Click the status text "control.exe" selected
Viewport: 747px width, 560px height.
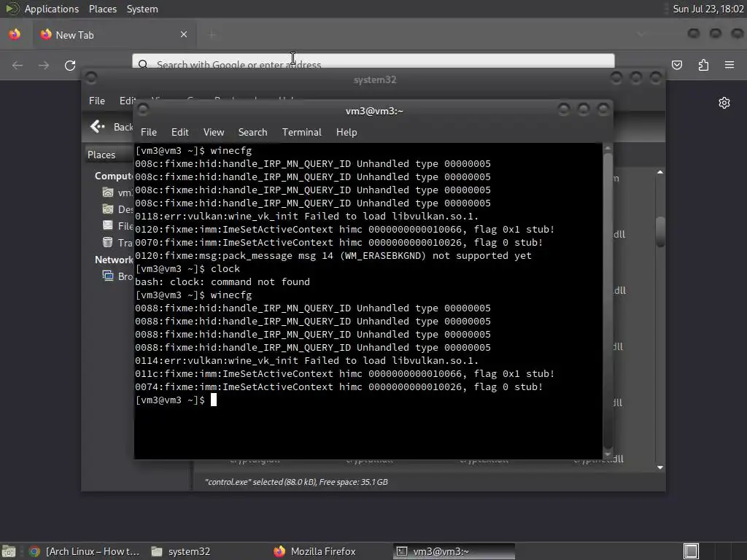click(x=296, y=482)
